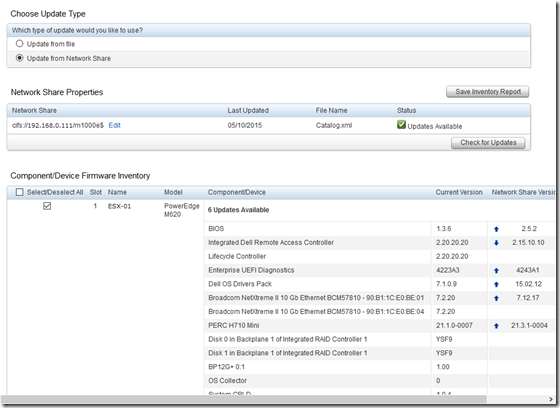Click the Network Share Version column header
560x408 pixels.
(x=524, y=192)
